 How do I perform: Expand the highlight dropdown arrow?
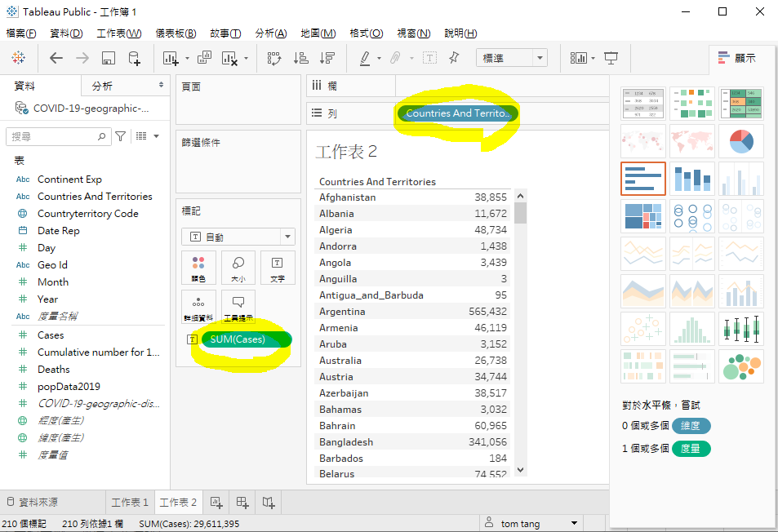(379, 59)
